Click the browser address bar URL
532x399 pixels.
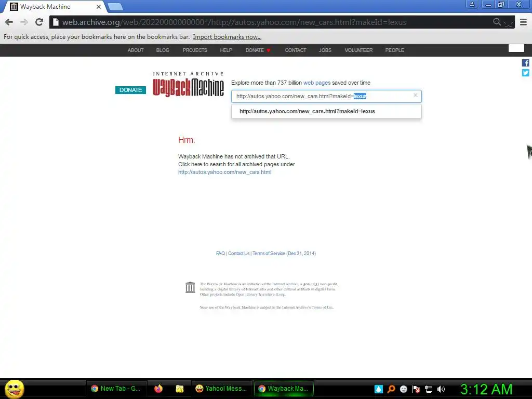(x=234, y=22)
